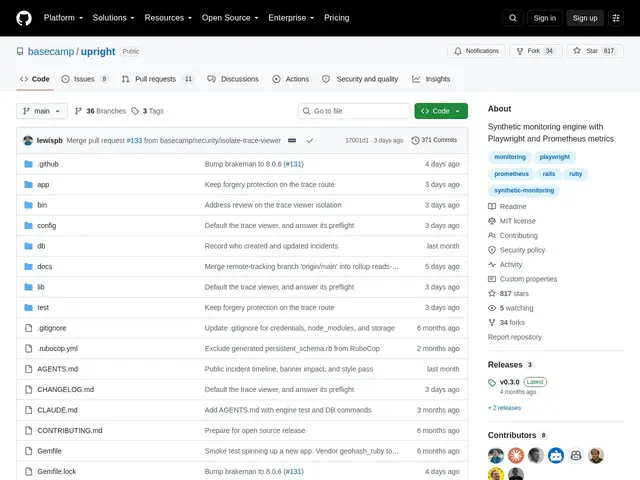The height and width of the screenshot is (480, 640).
Task: Expand the Platform menu
Action: [63, 18]
